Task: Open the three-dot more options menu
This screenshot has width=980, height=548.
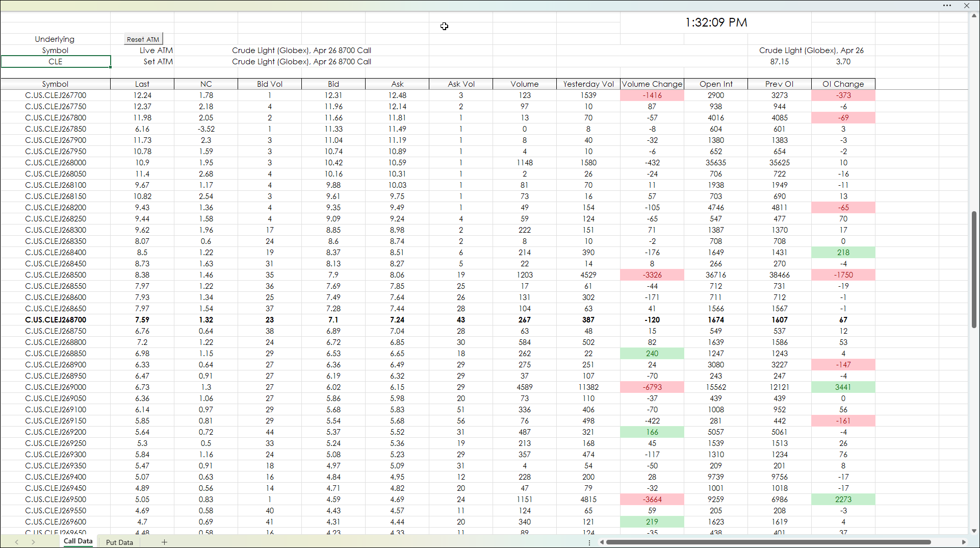Action: tap(947, 6)
